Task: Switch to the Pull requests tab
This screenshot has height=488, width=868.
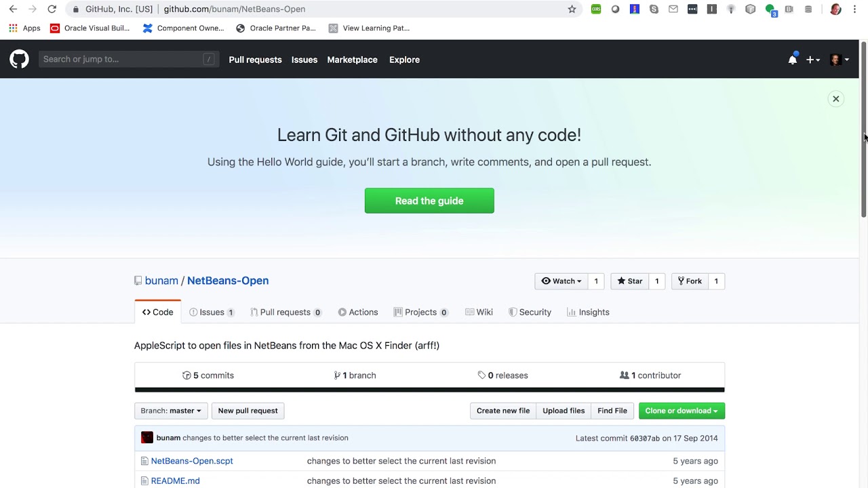Action: [285, 312]
